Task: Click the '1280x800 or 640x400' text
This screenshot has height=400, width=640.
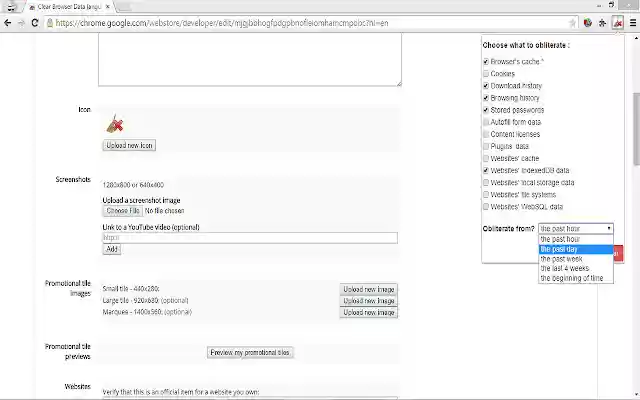Action: click(x=133, y=185)
